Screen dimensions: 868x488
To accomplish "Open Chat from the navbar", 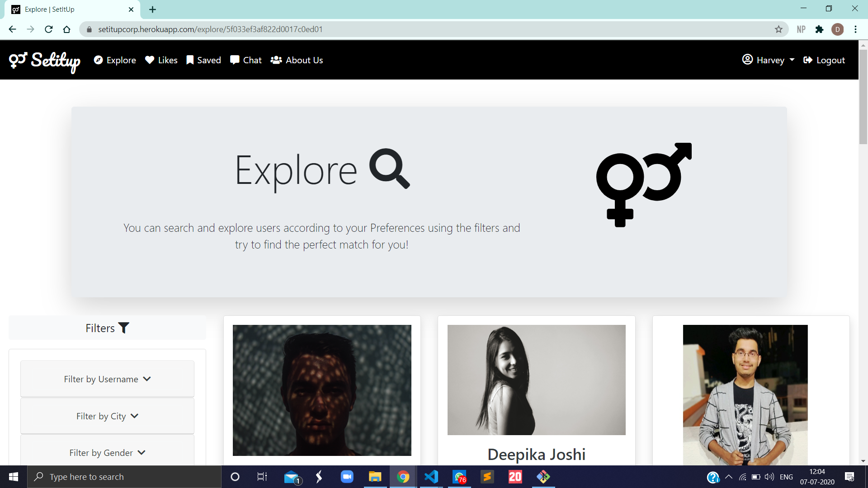I will pyautogui.click(x=246, y=60).
